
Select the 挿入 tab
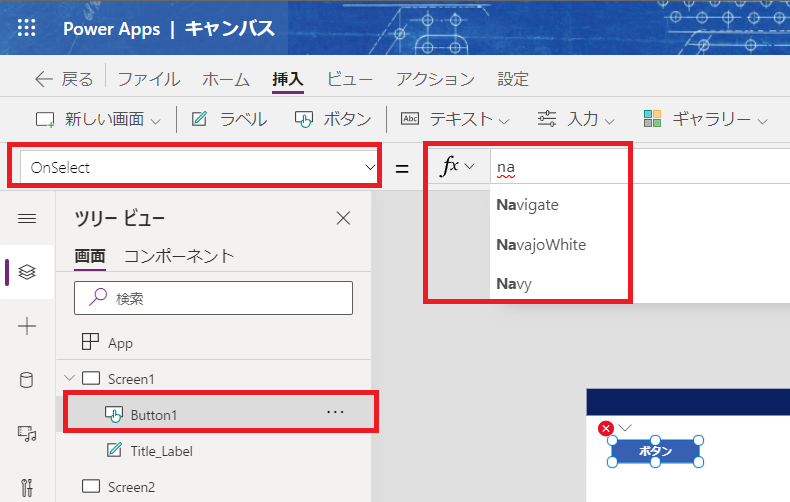[288, 79]
